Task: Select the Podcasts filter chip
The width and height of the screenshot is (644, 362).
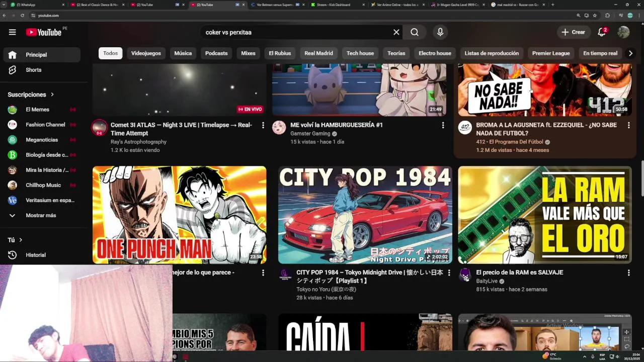Action: click(x=216, y=53)
